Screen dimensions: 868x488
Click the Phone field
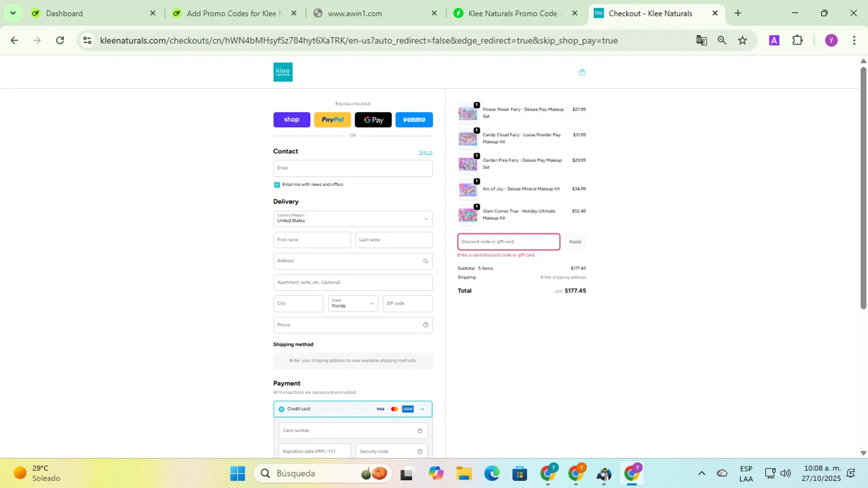click(x=353, y=325)
